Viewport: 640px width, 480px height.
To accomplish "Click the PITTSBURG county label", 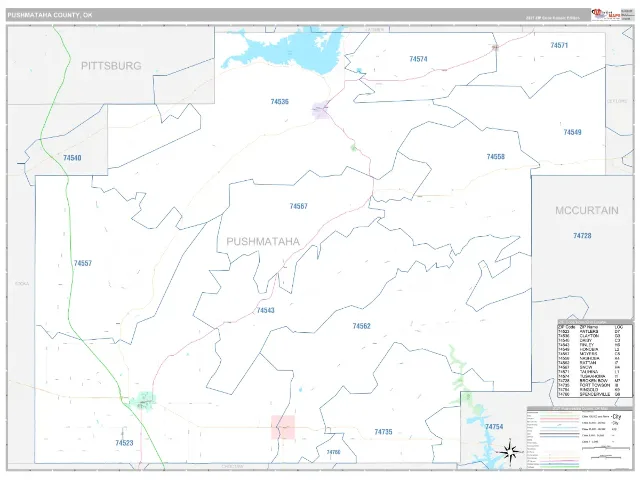I will [x=111, y=66].
